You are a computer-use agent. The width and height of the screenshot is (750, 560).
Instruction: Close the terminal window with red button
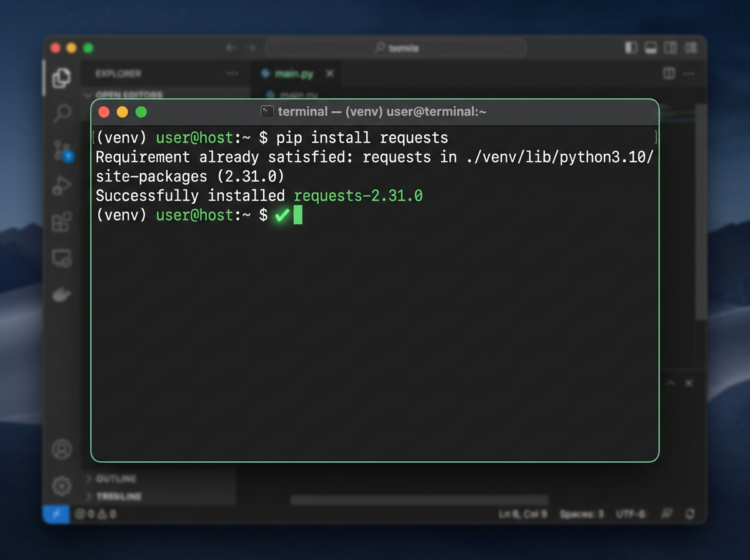104,112
